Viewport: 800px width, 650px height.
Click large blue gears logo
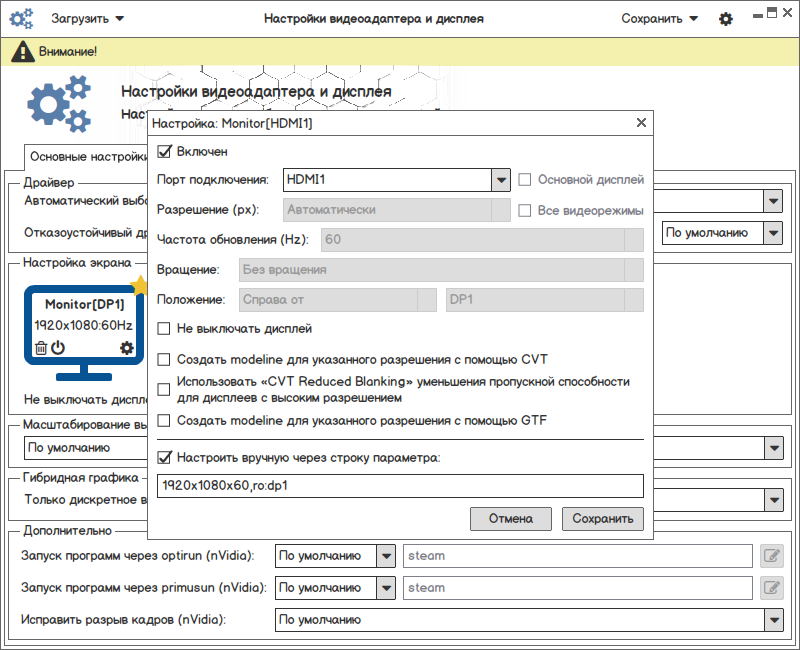tap(59, 104)
